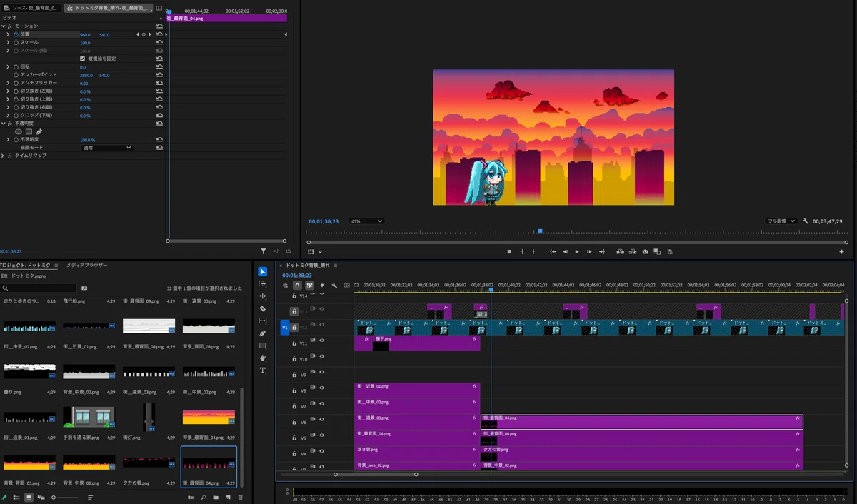Switch project panel to list view
The width and height of the screenshot is (857, 504).
16,497
